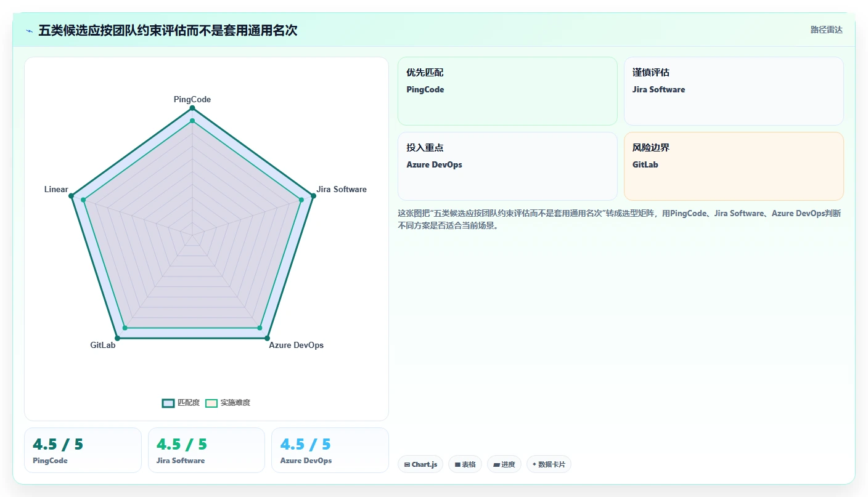Click the 4.5 / 5 PingCode score card
Image resolution: width=868 pixels, height=497 pixels.
coord(83,450)
